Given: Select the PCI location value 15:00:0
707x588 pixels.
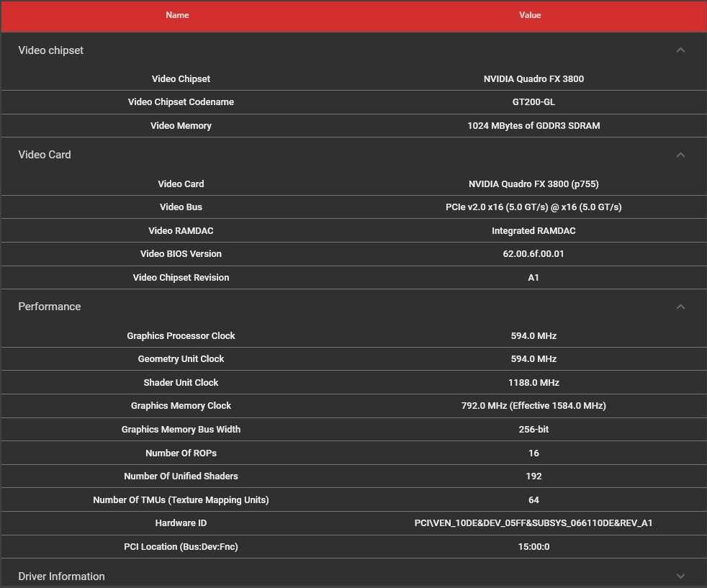Looking at the screenshot, I should point(533,546).
